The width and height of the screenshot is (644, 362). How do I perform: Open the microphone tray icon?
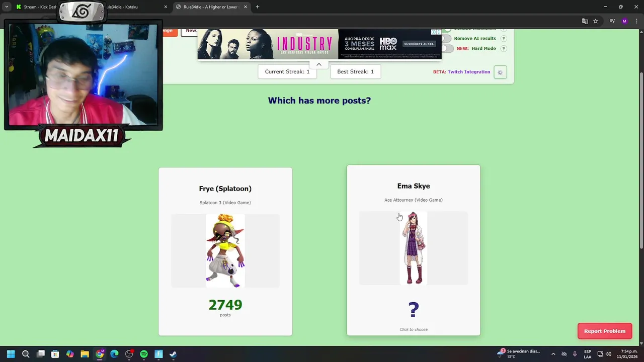click(x=575, y=354)
